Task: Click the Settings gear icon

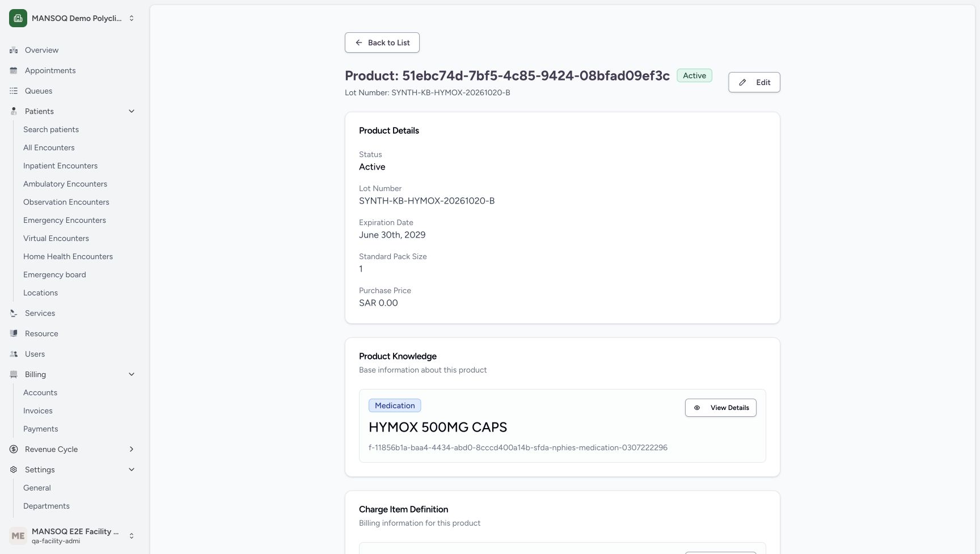Action: 14,470
